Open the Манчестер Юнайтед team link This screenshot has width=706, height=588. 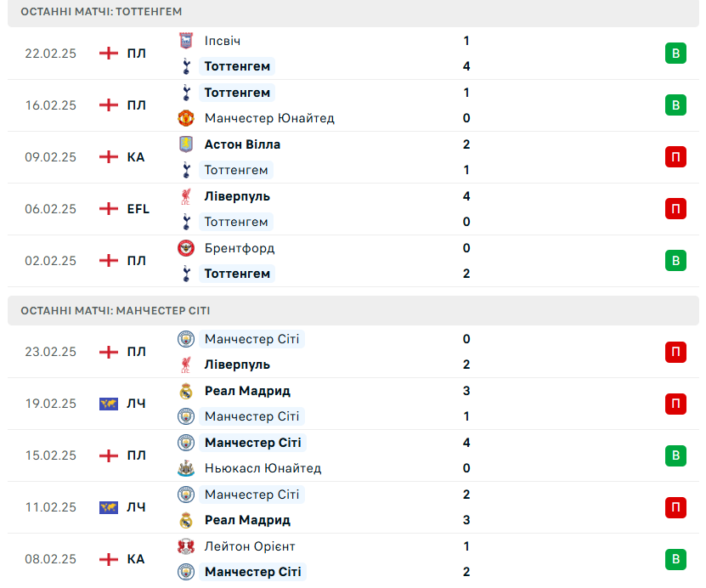point(269,118)
